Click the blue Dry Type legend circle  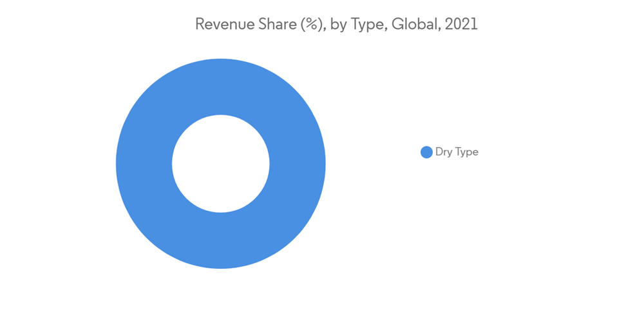click(x=426, y=152)
